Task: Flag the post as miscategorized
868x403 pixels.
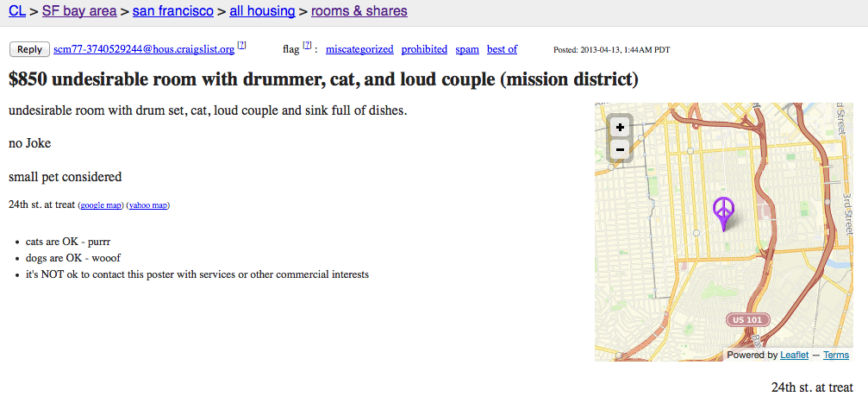Action: pyautogui.click(x=359, y=49)
